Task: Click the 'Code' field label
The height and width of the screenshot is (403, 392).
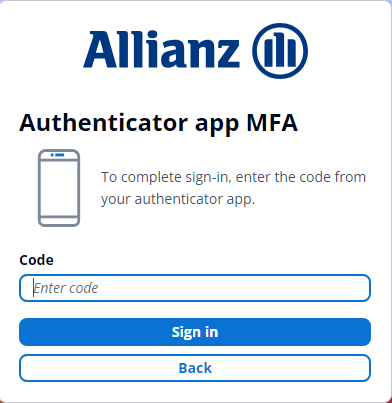Action: click(36, 260)
